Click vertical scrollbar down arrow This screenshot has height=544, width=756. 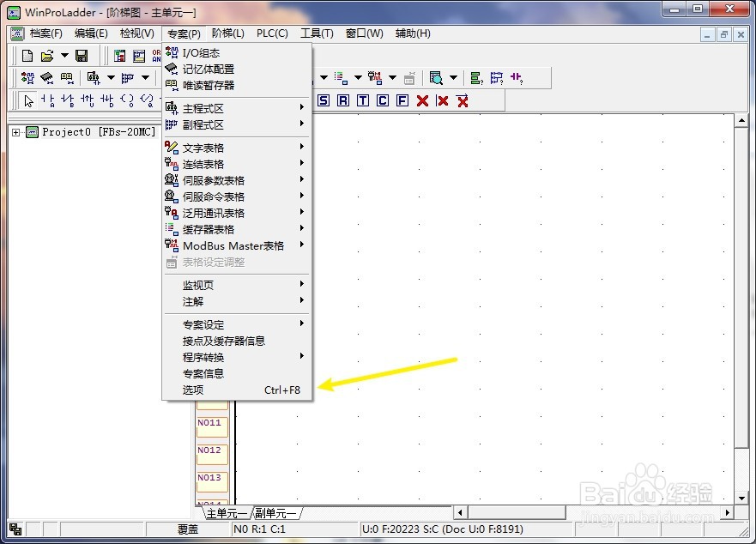click(741, 498)
